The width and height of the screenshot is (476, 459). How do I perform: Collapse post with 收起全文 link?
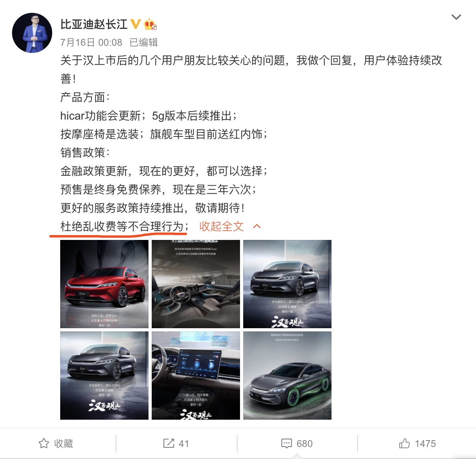221,226
